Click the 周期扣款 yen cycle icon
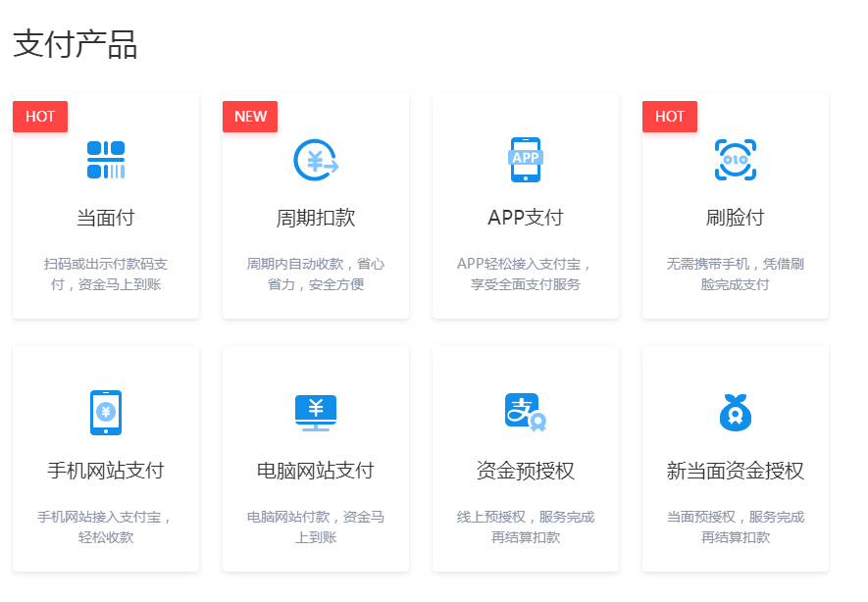Screen dimensions: 868x602 [316, 160]
